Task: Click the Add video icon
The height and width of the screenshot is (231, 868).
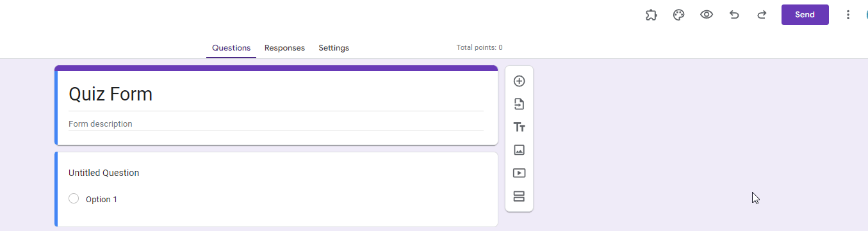Action: pyautogui.click(x=520, y=173)
